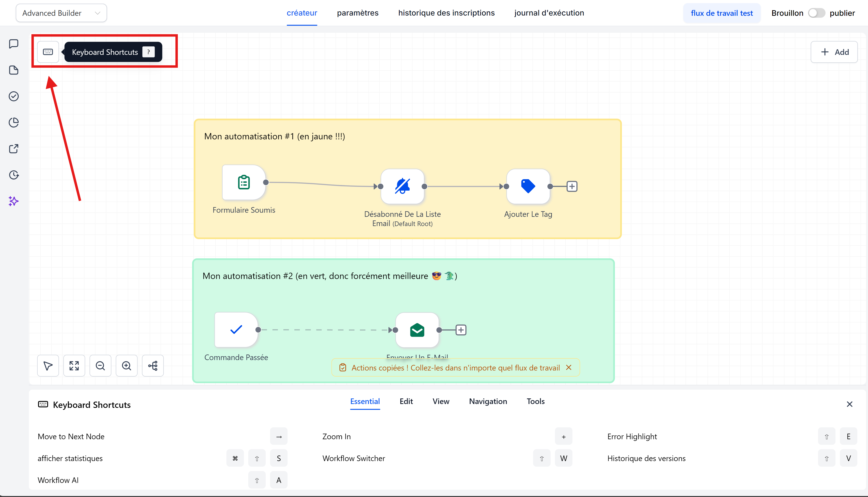This screenshot has height=497, width=868.
Task: Click the W key cap
Action: (563, 458)
